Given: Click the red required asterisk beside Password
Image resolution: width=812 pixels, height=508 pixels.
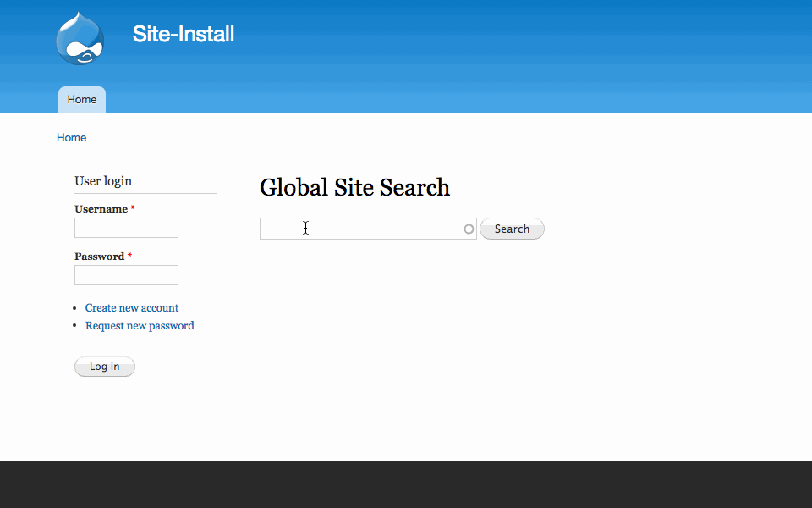Looking at the screenshot, I should coord(129,256).
